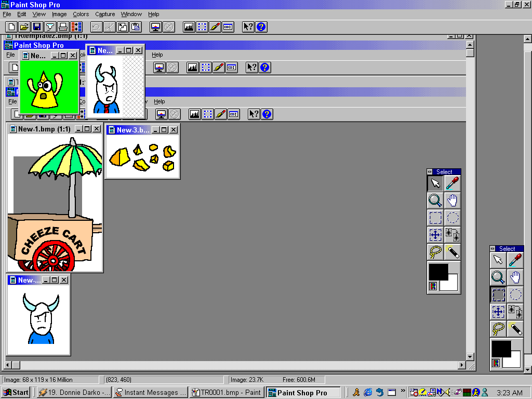Click the Print icon in the topmost toolbar
Screen dimensions: 532x399
point(63,26)
